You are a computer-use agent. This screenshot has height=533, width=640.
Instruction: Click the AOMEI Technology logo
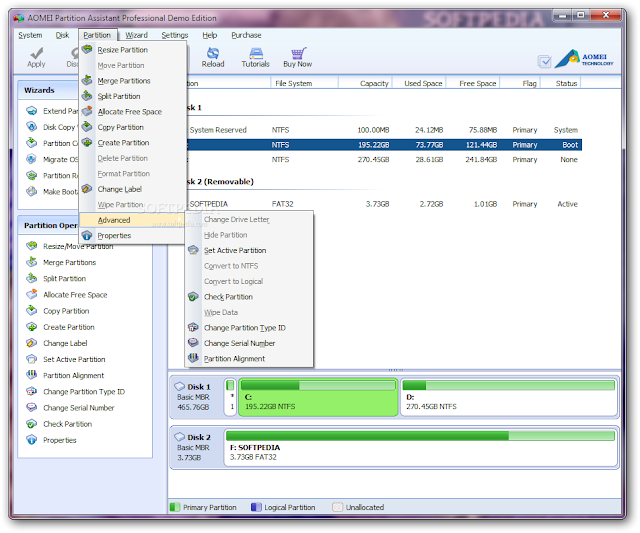[584, 59]
